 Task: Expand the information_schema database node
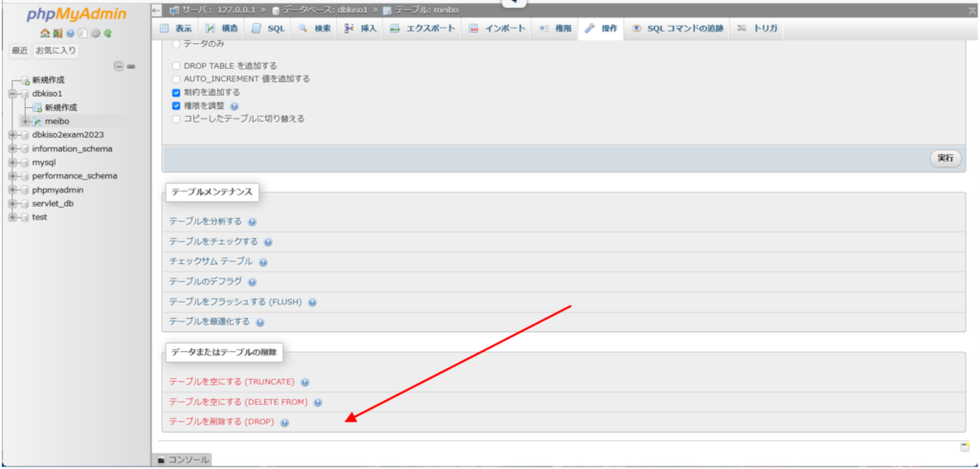pos(12,148)
